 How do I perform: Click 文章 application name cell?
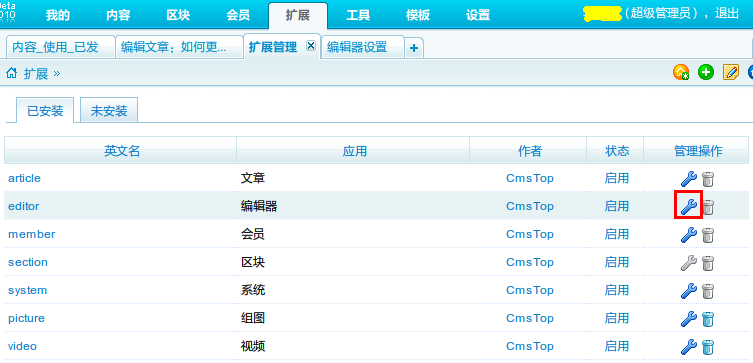click(x=253, y=179)
